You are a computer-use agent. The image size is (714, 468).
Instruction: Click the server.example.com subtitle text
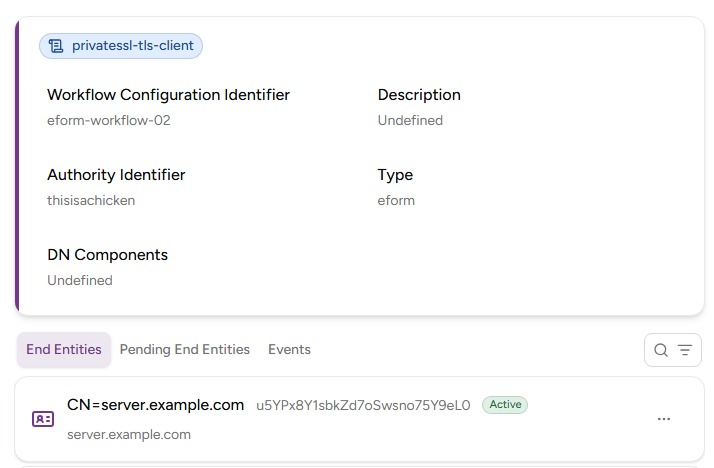(129, 435)
